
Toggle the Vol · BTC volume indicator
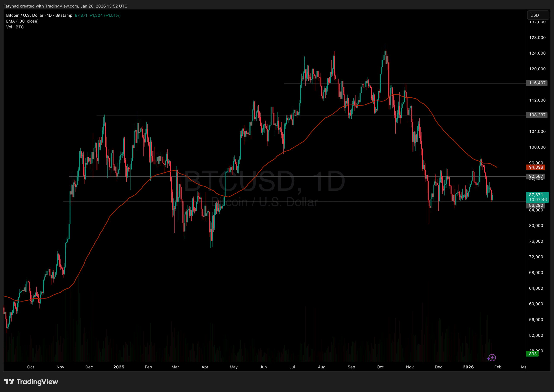coord(15,27)
